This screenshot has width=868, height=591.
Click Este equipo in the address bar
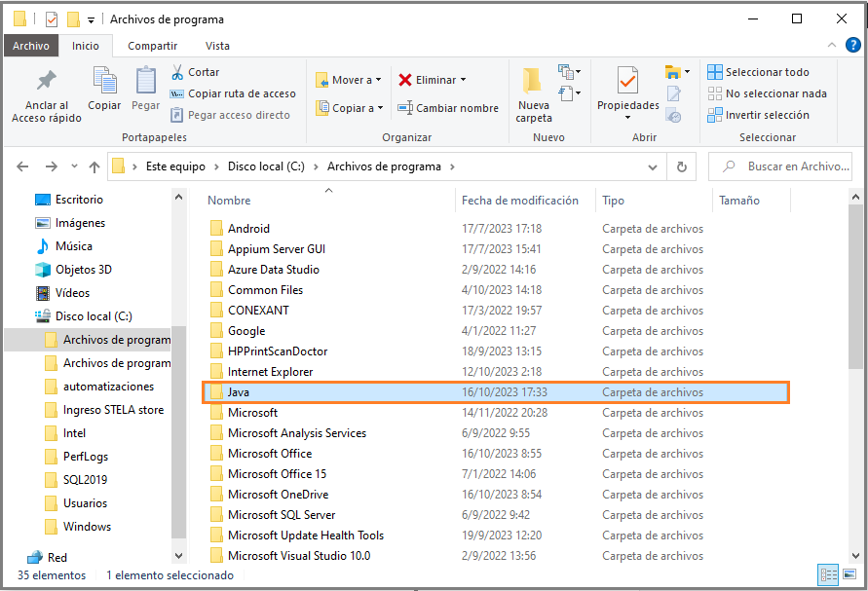[175, 166]
